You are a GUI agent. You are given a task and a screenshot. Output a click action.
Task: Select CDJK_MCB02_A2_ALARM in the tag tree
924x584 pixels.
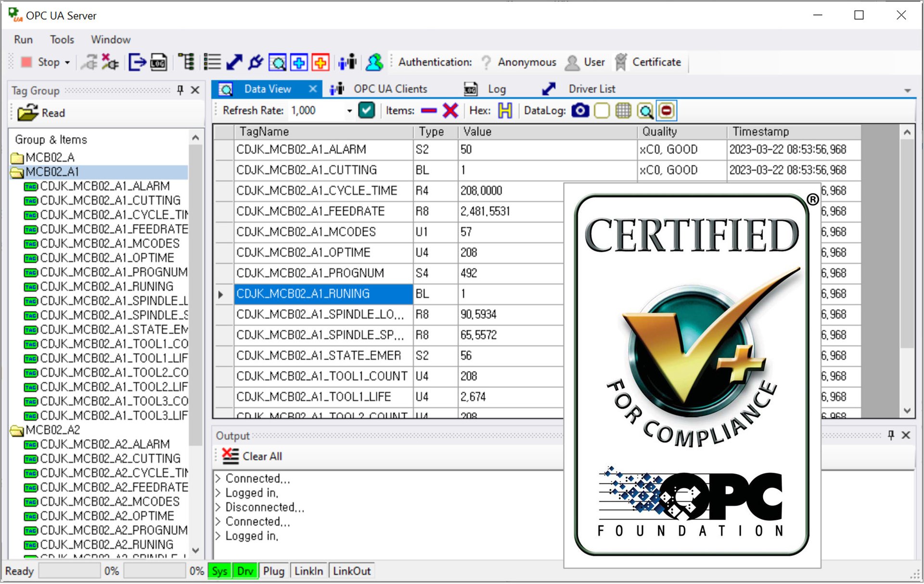pyautogui.click(x=104, y=444)
